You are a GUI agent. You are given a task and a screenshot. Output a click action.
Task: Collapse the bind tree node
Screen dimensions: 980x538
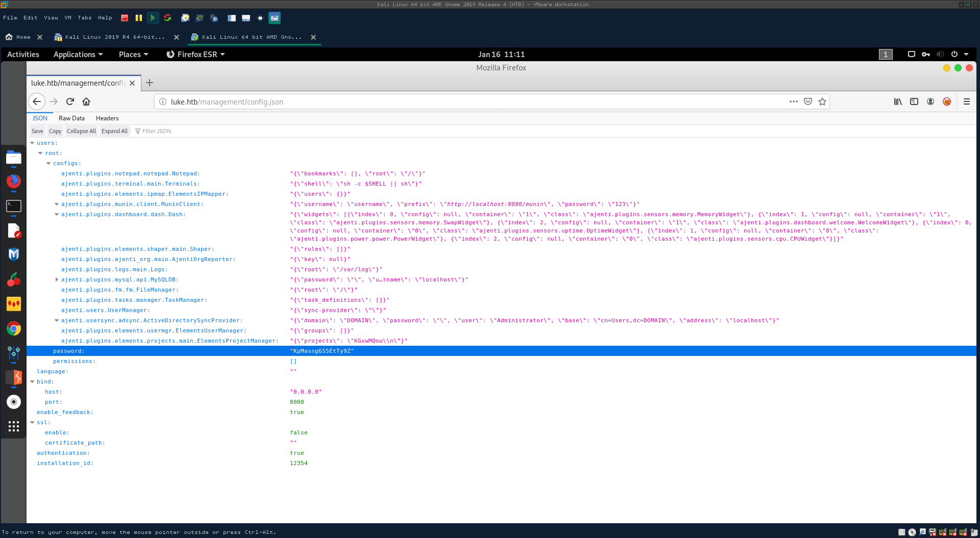click(32, 381)
